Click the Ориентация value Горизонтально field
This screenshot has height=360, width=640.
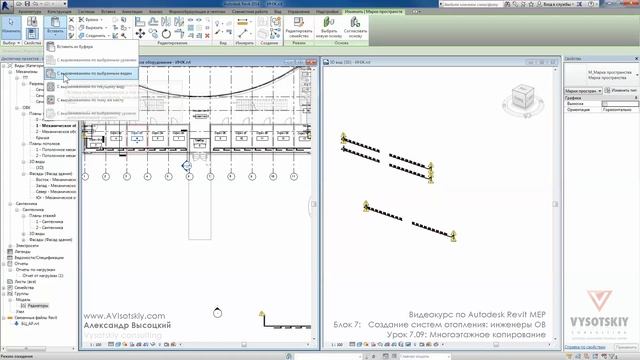(x=620, y=110)
